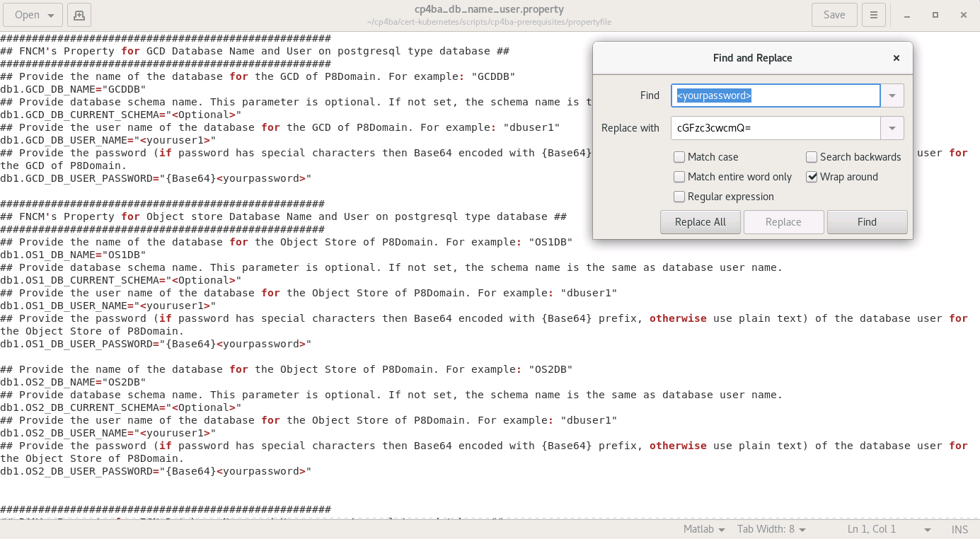
Task: Open the hamburger menu in the header bar
Action: [874, 15]
